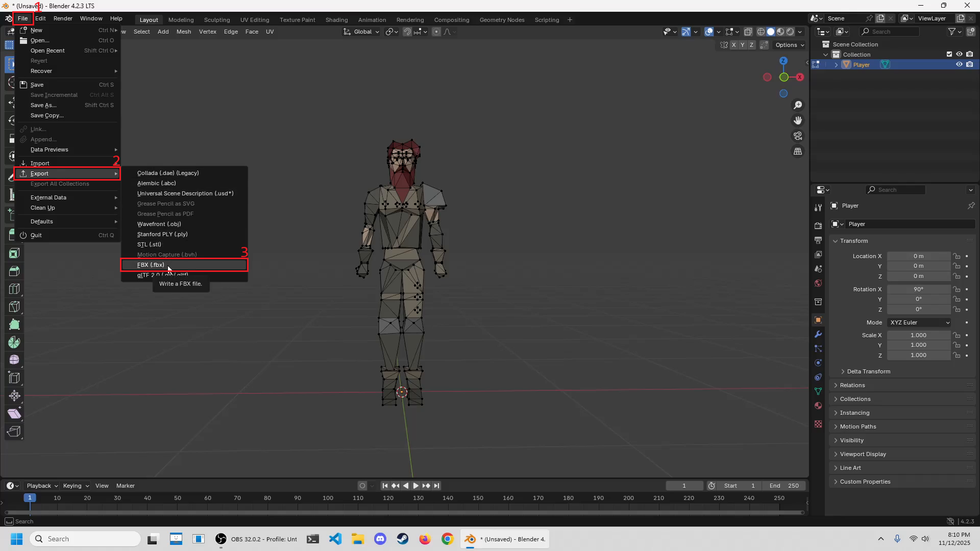980x551 pixels.
Task: Open the Material properties tab icon
Action: (x=818, y=406)
